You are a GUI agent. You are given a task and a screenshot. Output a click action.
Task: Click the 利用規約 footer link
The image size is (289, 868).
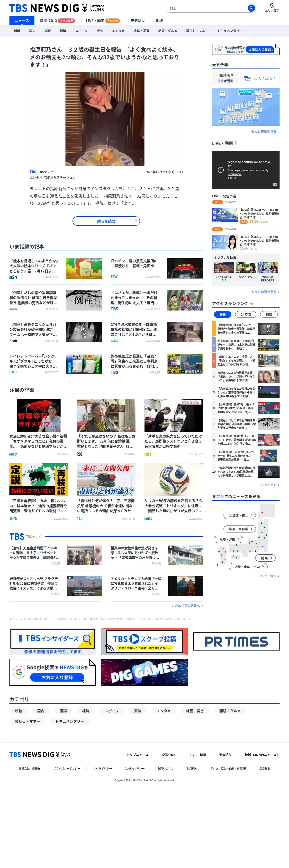(x=192, y=769)
